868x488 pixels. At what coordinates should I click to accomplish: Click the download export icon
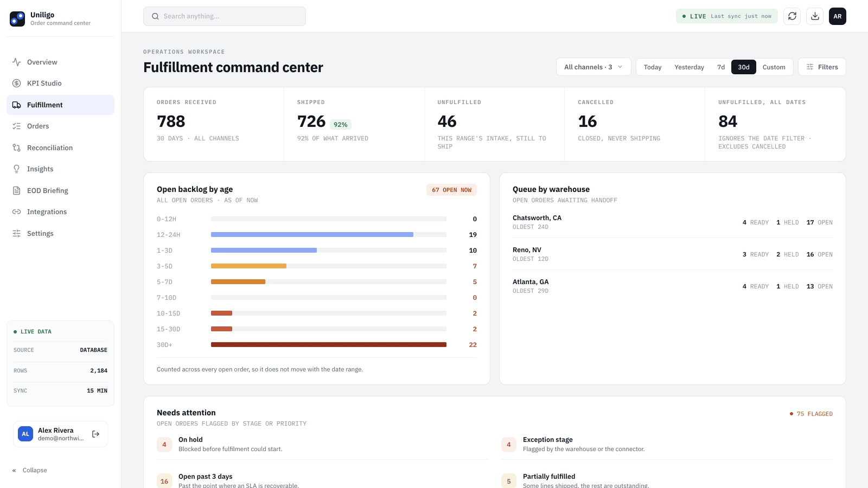click(815, 16)
